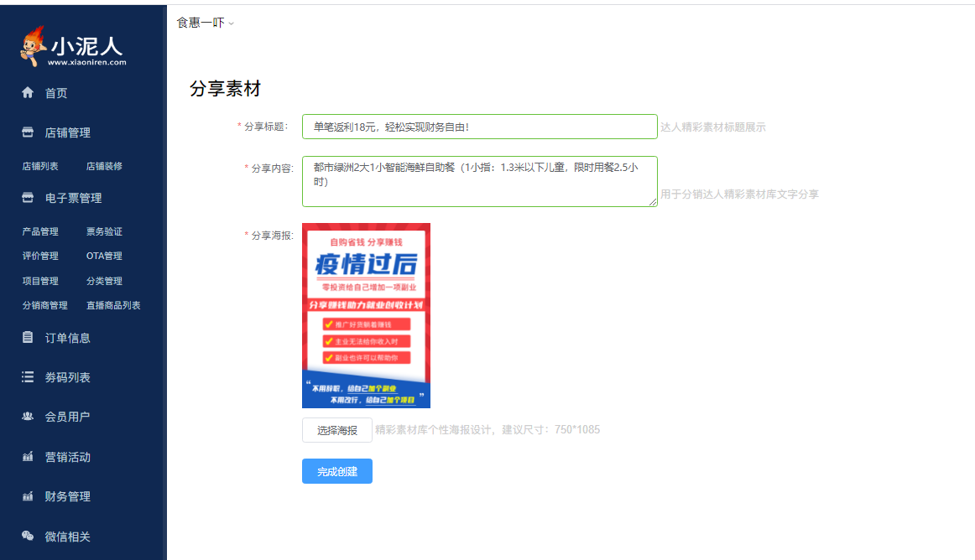Click the WeChat icon beside 微信相关

[28, 537]
